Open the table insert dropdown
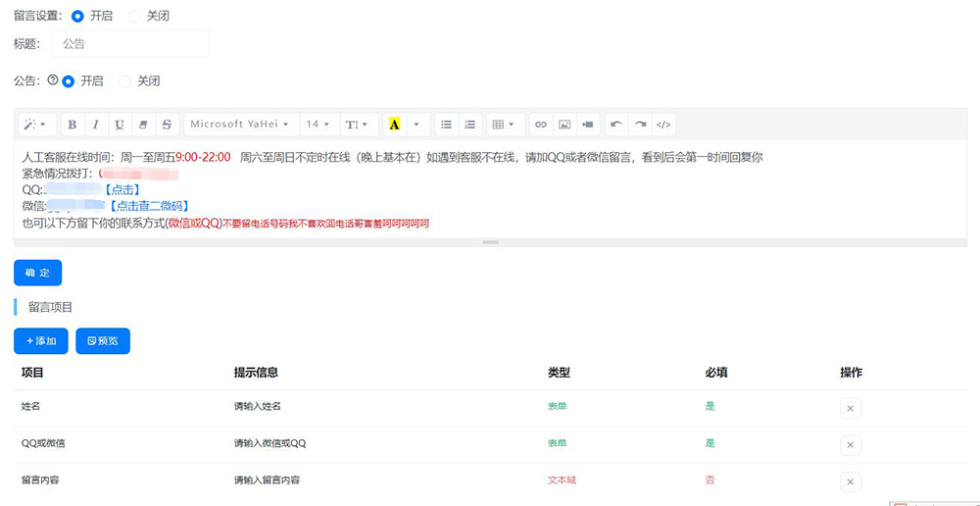This screenshot has height=506, width=980. (504, 125)
